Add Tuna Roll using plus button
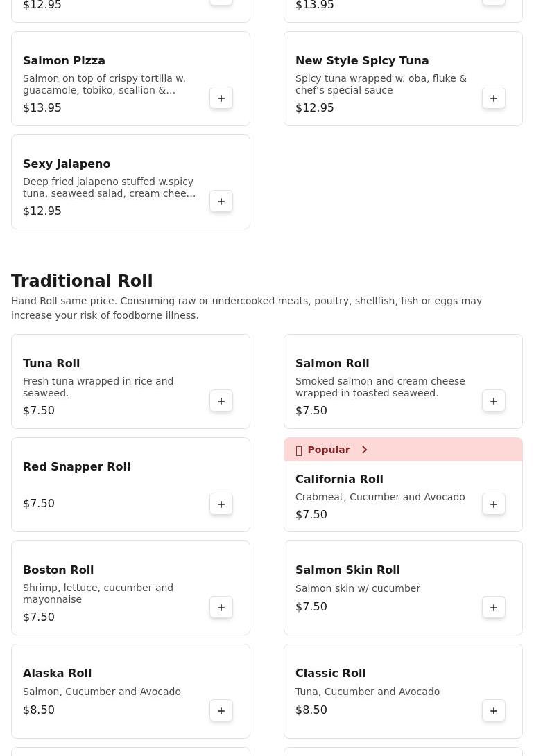The width and height of the screenshot is (534, 756). [x=221, y=401]
